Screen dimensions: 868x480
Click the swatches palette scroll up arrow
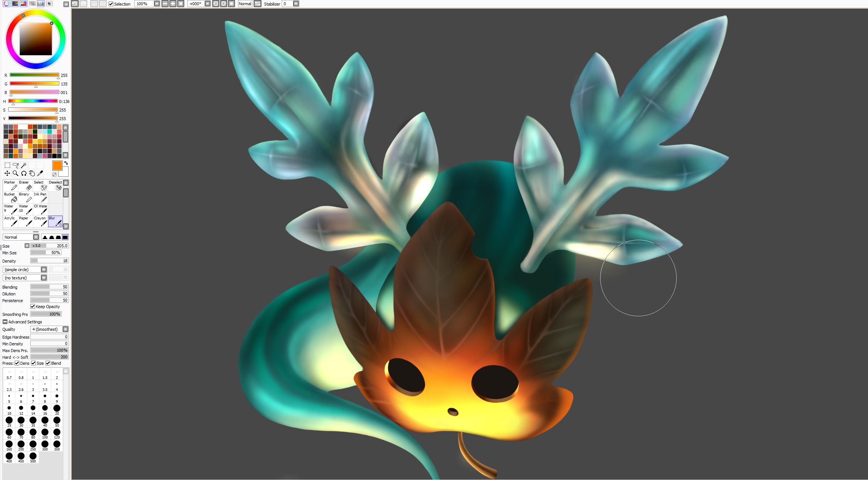pos(66,128)
